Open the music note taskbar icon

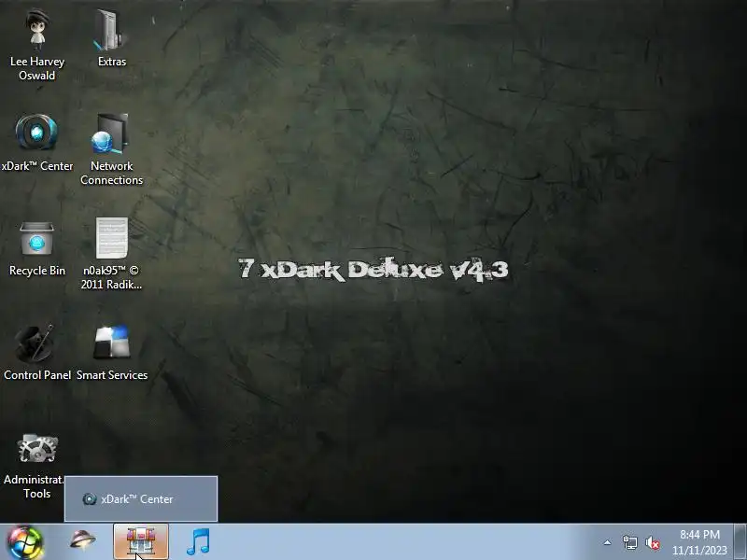198,542
